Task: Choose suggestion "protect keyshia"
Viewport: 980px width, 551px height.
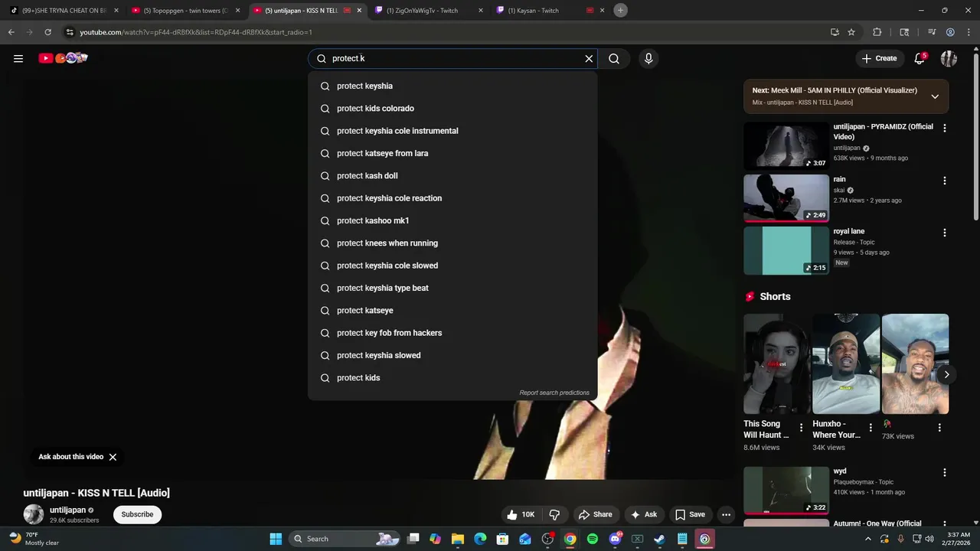Action: click(452, 86)
